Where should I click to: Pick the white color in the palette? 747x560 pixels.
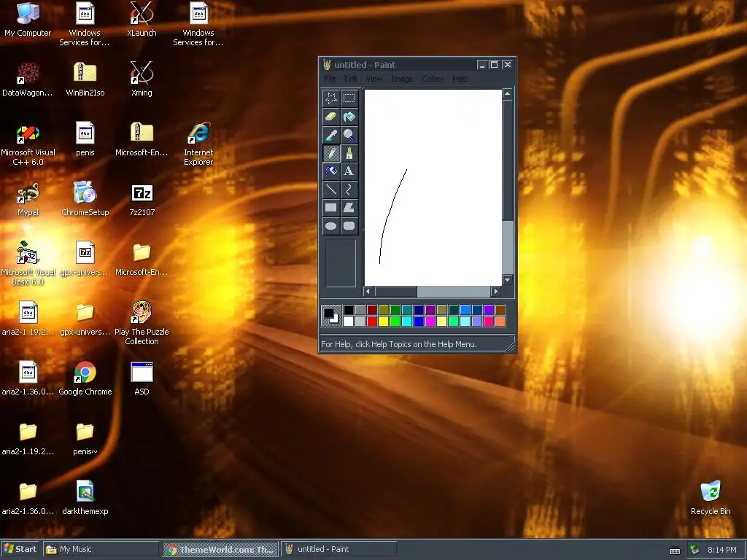click(349, 322)
